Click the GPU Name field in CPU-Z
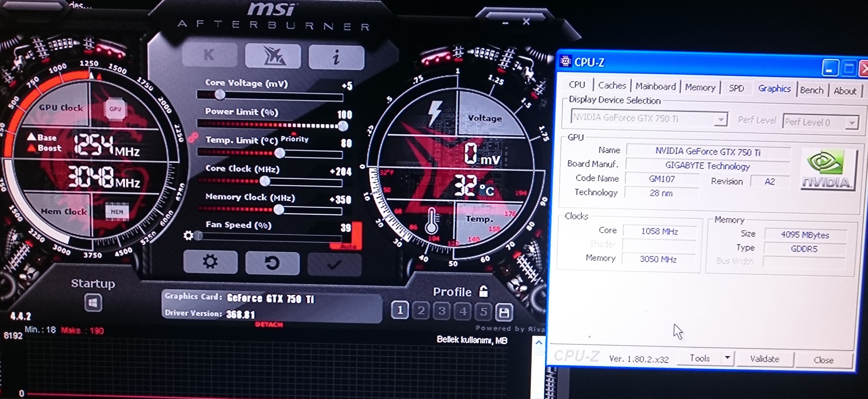The height and width of the screenshot is (399, 868). [707, 152]
